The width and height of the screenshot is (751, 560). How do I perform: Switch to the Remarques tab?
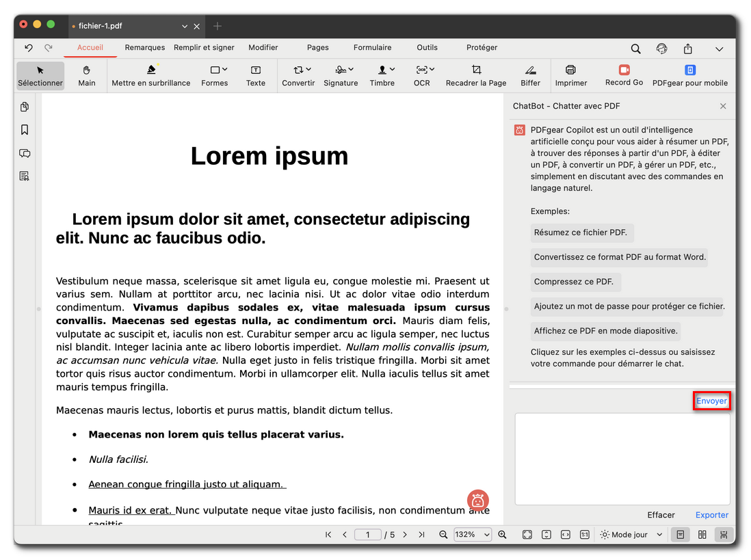145,48
